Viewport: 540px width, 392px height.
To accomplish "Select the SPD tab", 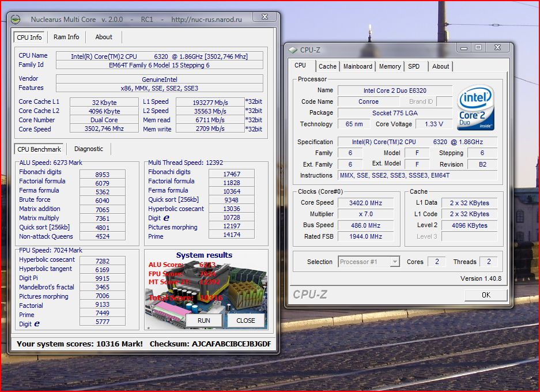I will [414, 66].
